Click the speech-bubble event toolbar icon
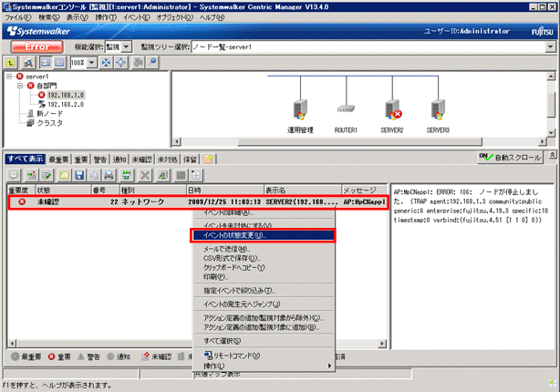This screenshot has height=392, width=560. click(x=14, y=175)
